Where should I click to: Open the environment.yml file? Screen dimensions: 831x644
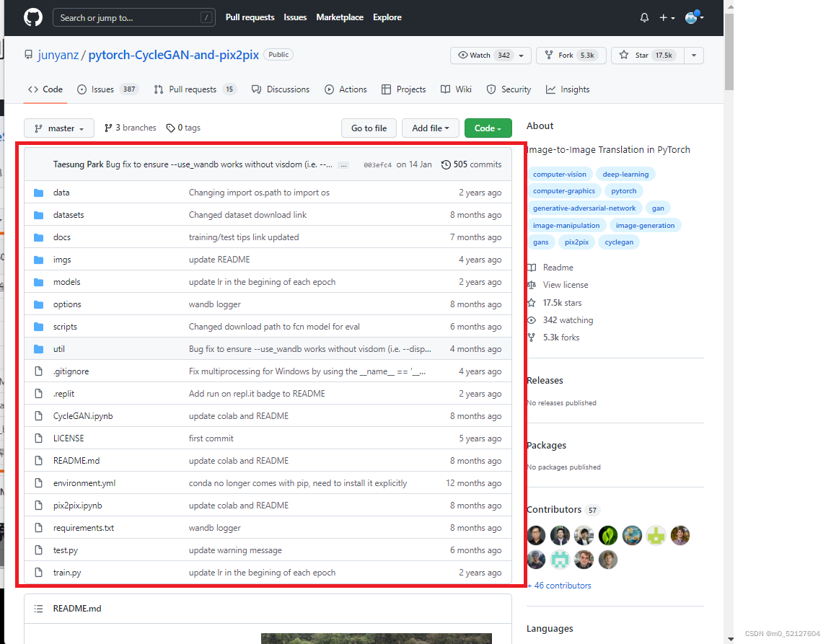(84, 483)
